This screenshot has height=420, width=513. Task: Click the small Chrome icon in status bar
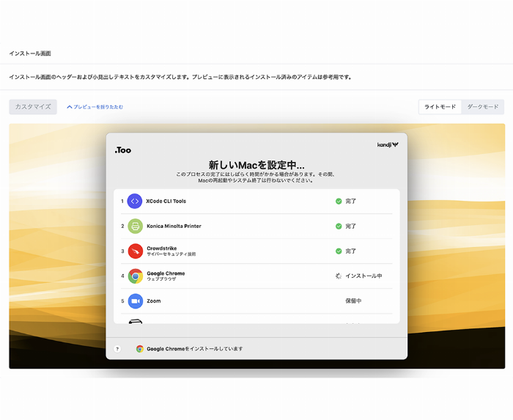[140, 349]
